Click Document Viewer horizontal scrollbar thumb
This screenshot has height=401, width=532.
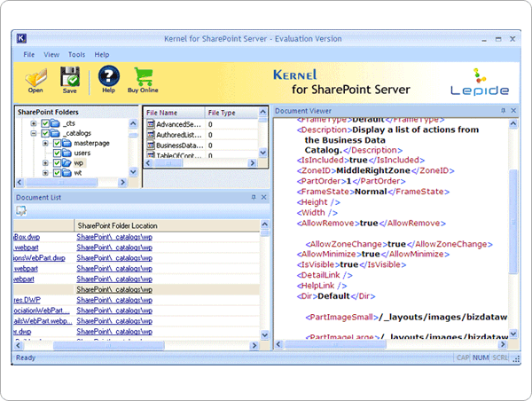coord(335,344)
